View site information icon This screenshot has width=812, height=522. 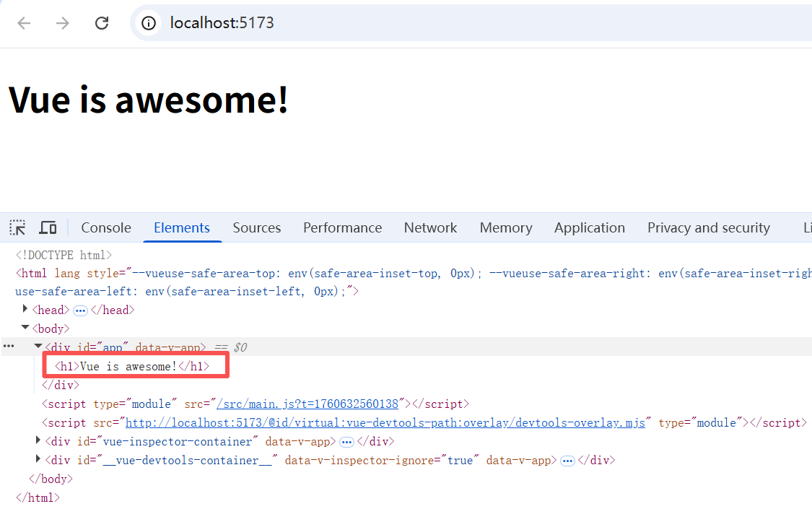(x=149, y=23)
